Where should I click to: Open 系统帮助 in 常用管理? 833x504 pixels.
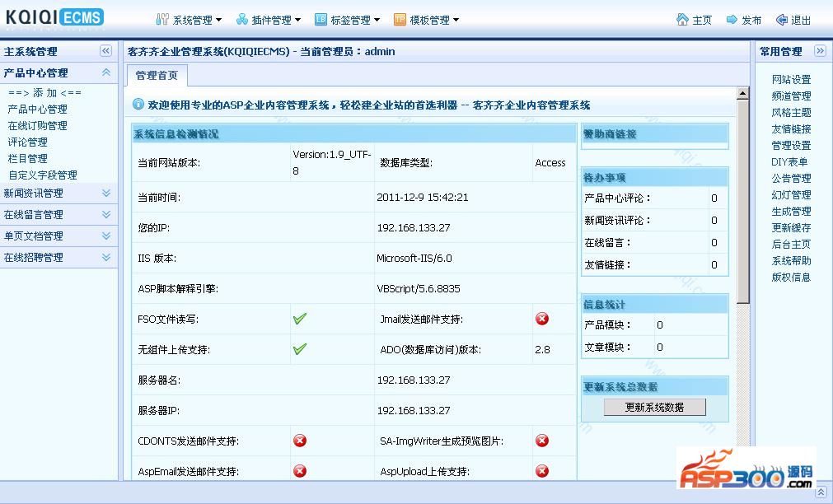coord(791,260)
